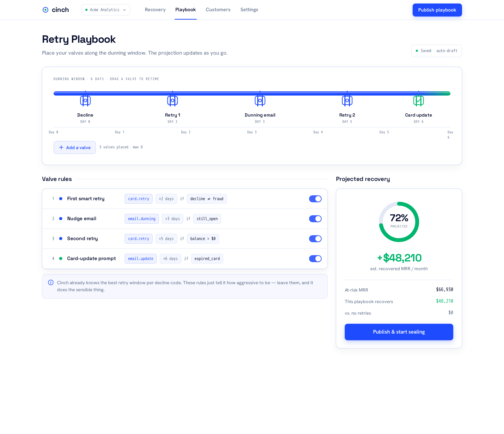Open the Acme Analytics workspace dropdown
Viewport: 504px width, 434px height.
[x=106, y=10]
